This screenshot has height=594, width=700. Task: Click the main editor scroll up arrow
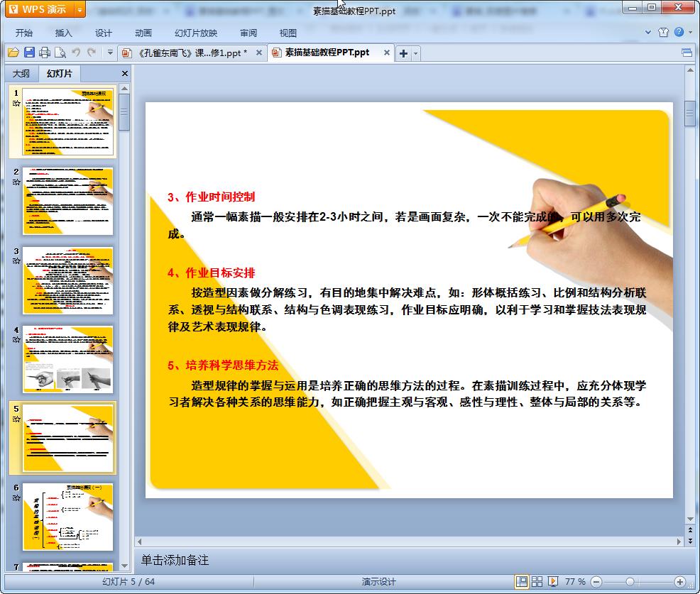pos(690,70)
